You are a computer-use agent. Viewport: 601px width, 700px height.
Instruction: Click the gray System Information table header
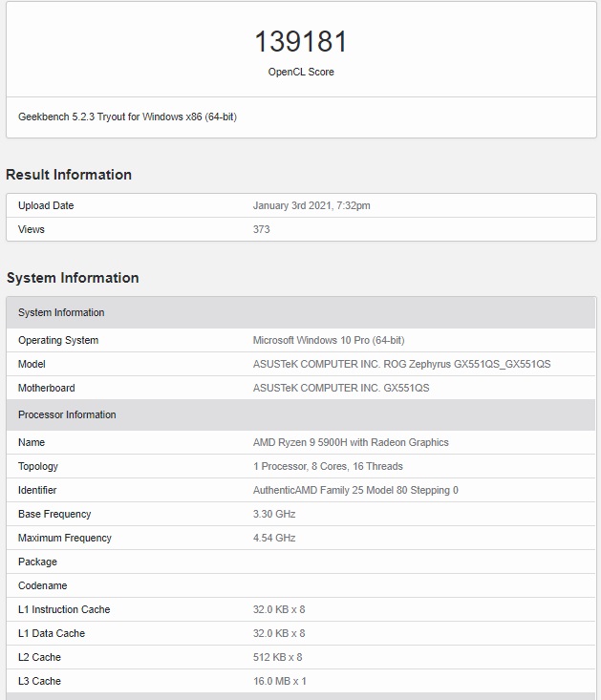pyautogui.click(x=301, y=312)
